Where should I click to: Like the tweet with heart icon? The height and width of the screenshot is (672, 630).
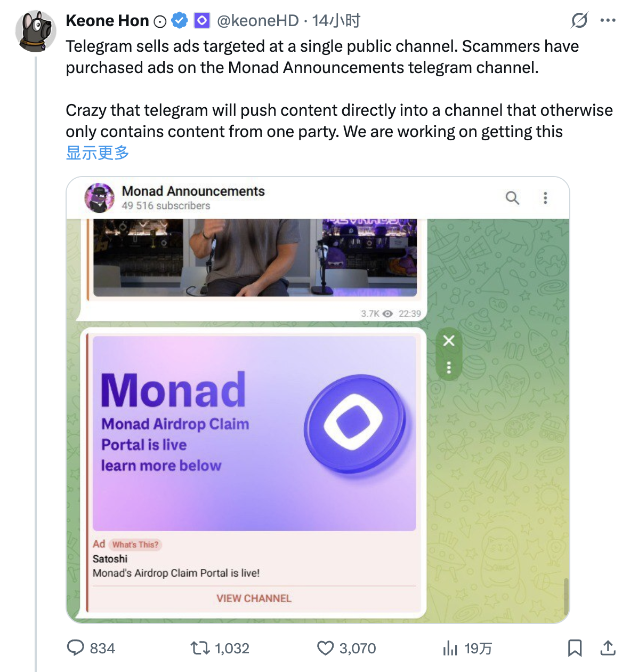pos(325,648)
